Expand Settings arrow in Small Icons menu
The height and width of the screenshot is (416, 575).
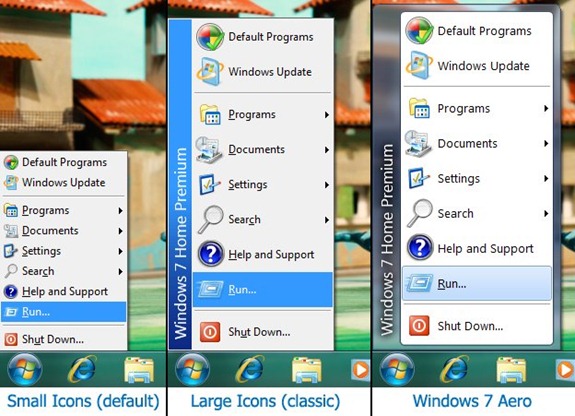120,251
